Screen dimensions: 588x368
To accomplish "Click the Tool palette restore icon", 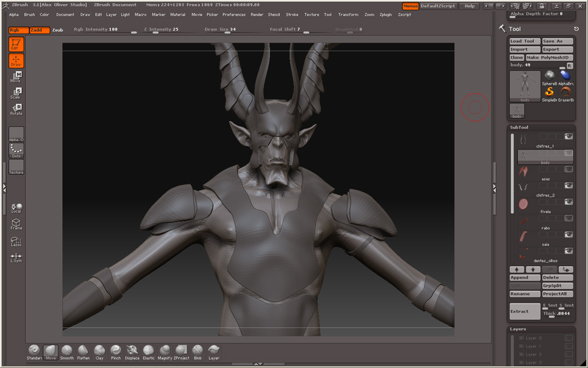I will (x=576, y=29).
